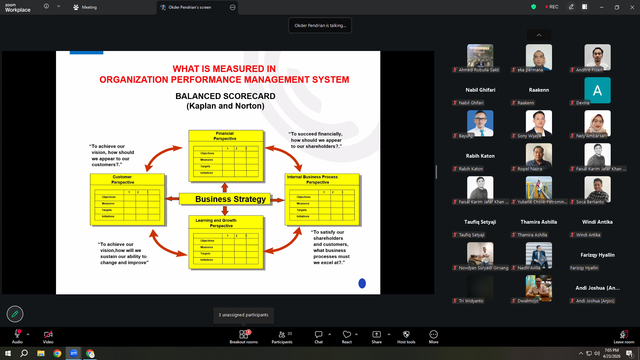The width and height of the screenshot is (640, 360).
Task: Select the Rabih Katon participant tile
Action: pos(480,157)
